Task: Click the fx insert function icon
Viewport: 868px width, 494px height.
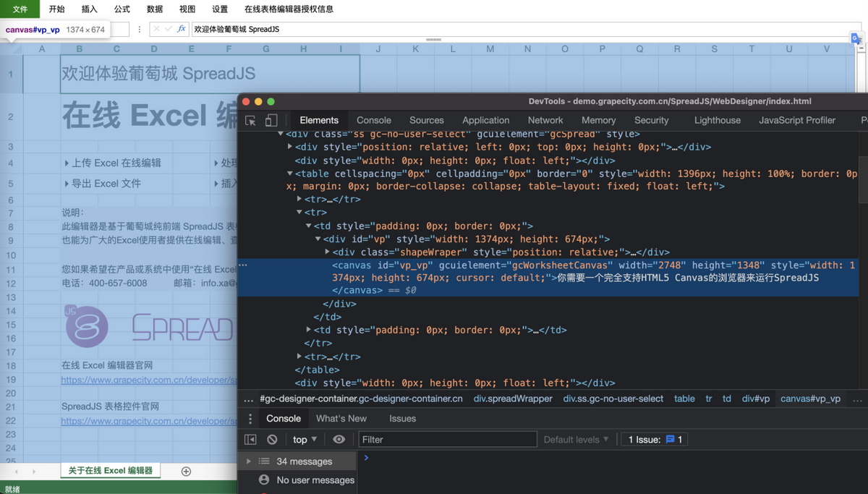Action: coord(182,29)
